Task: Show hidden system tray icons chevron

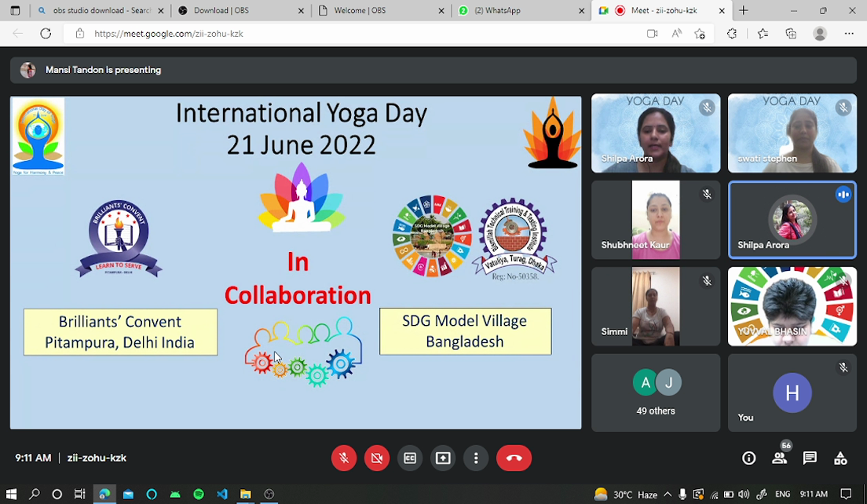Action: 668,495
